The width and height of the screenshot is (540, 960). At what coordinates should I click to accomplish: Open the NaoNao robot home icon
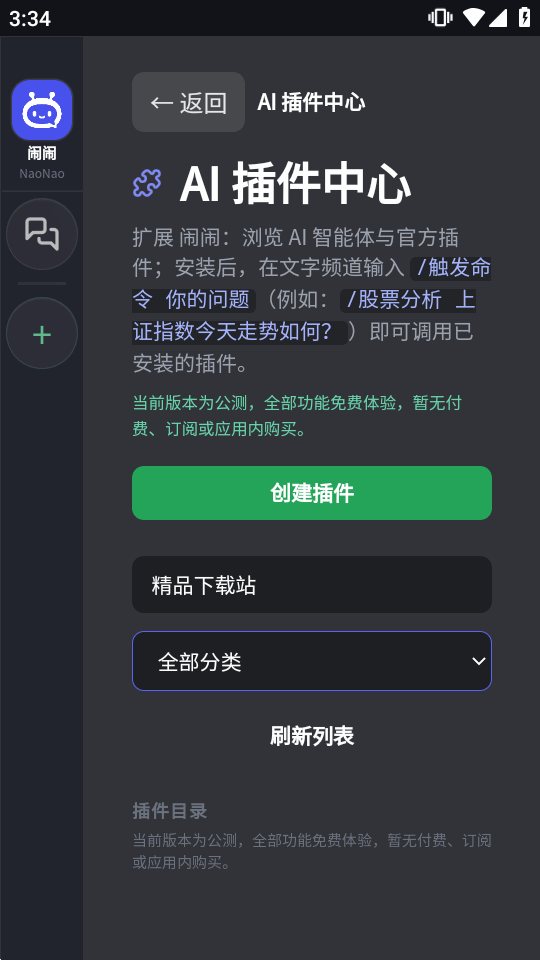(42, 110)
